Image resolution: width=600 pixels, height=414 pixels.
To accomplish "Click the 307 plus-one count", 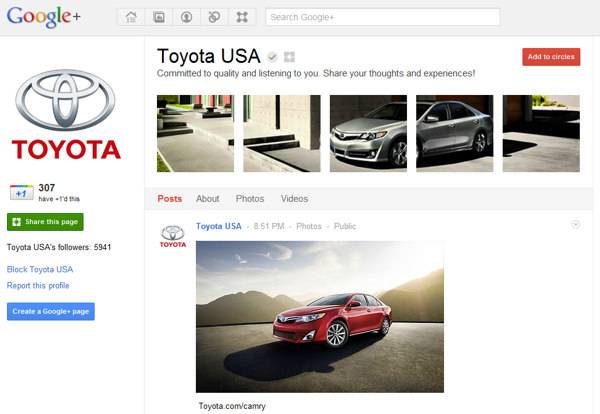I will (47, 188).
